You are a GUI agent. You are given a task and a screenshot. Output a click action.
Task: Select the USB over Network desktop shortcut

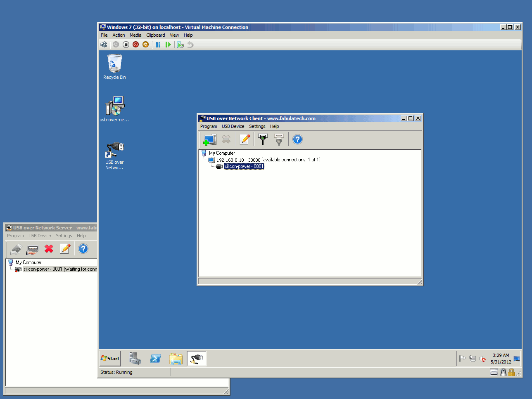pyautogui.click(x=114, y=156)
